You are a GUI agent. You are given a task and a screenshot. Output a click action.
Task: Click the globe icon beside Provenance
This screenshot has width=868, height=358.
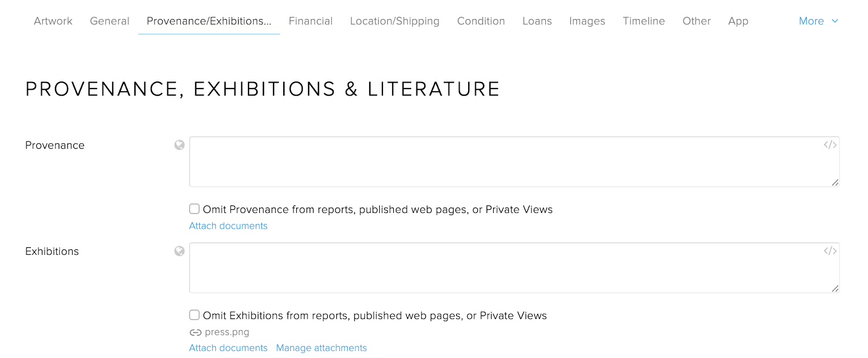click(180, 145)
